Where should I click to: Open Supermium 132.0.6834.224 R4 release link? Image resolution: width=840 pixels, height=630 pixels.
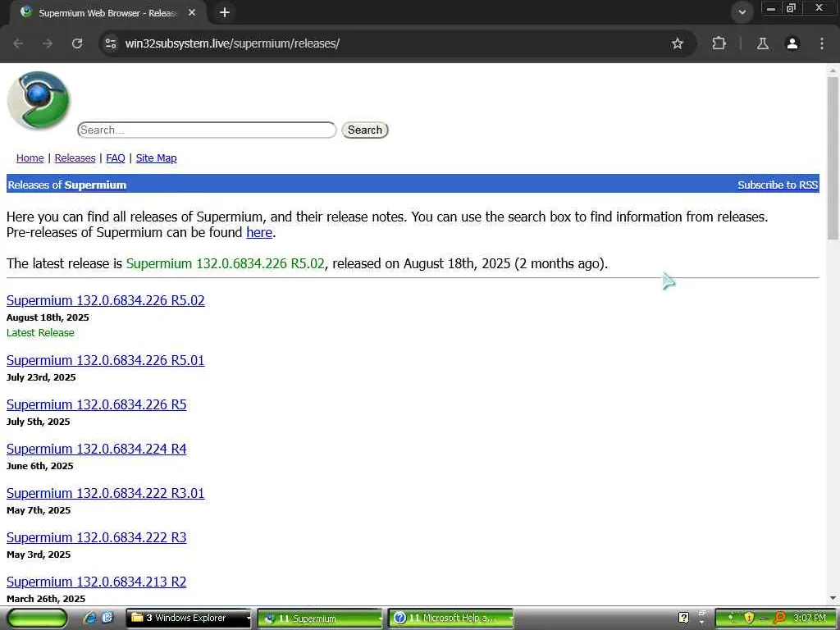point(97,449)
